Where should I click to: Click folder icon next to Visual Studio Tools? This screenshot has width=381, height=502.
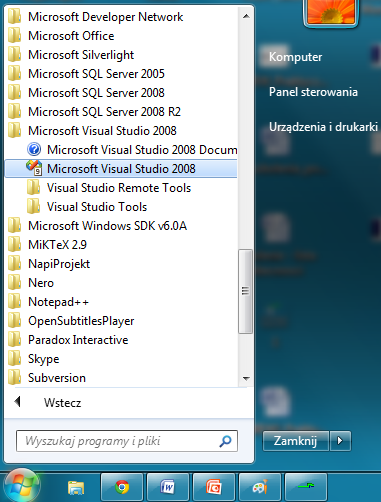point(34,206)
